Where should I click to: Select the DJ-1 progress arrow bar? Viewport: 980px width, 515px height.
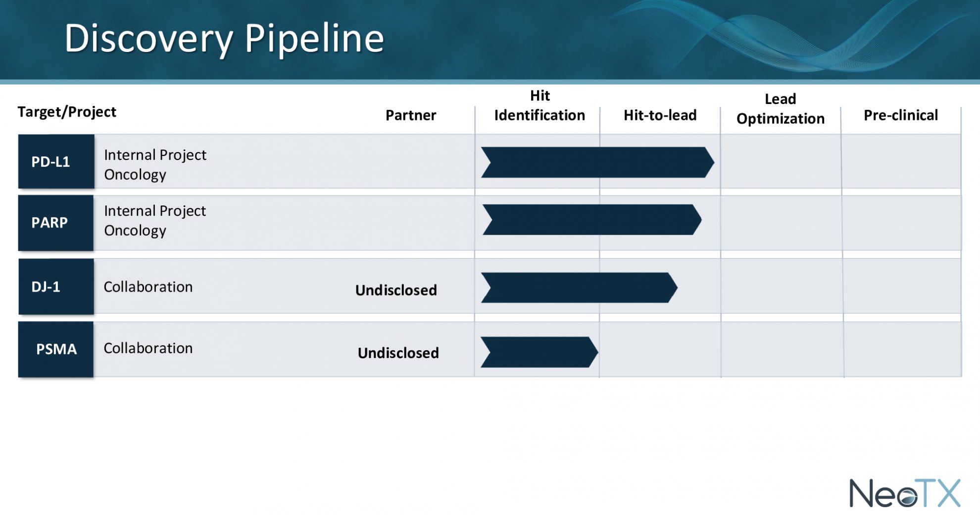tap(579, 288)
